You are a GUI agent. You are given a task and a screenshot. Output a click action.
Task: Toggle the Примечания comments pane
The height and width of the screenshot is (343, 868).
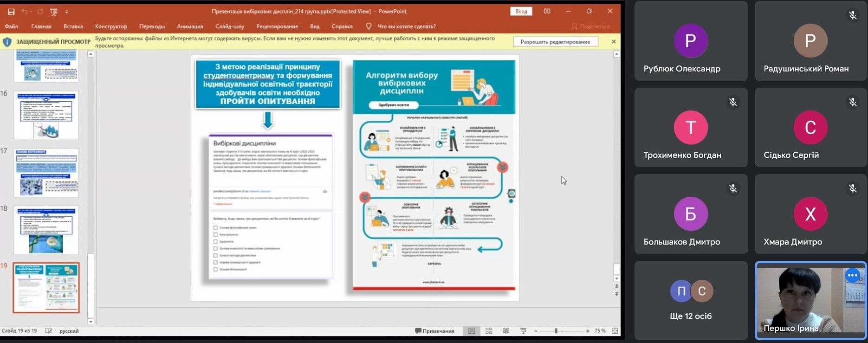pyautogui.click(x=434, y=331)
